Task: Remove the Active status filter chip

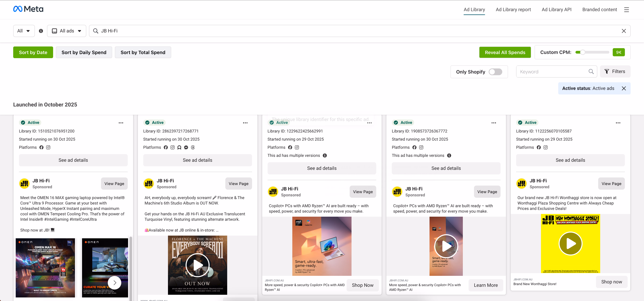Action: [x=624, y=88]
